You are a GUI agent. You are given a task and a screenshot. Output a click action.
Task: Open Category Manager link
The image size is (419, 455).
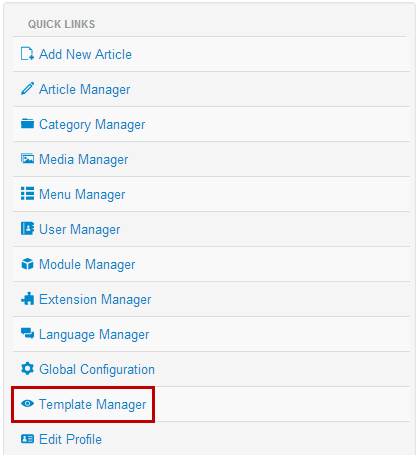tap(92, 125)
